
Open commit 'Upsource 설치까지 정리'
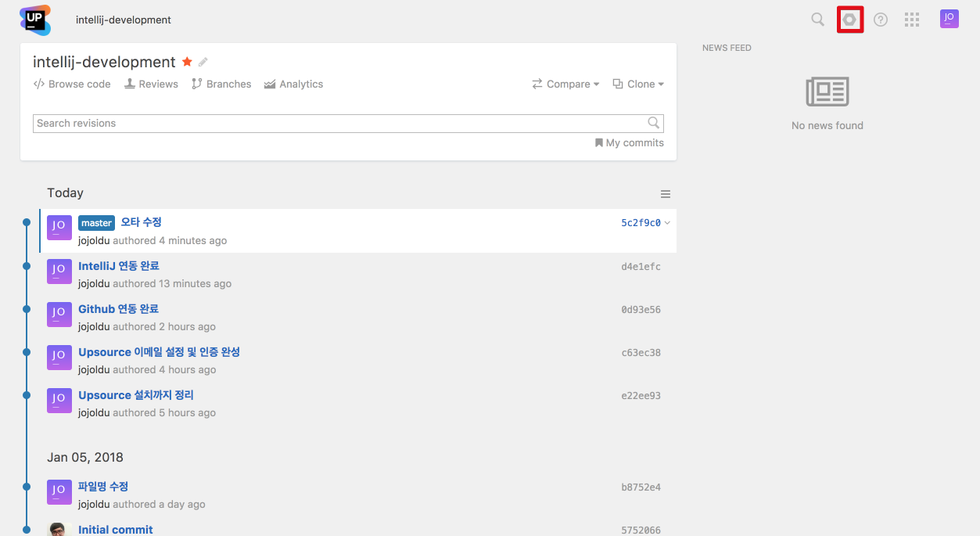click(136, 395)
